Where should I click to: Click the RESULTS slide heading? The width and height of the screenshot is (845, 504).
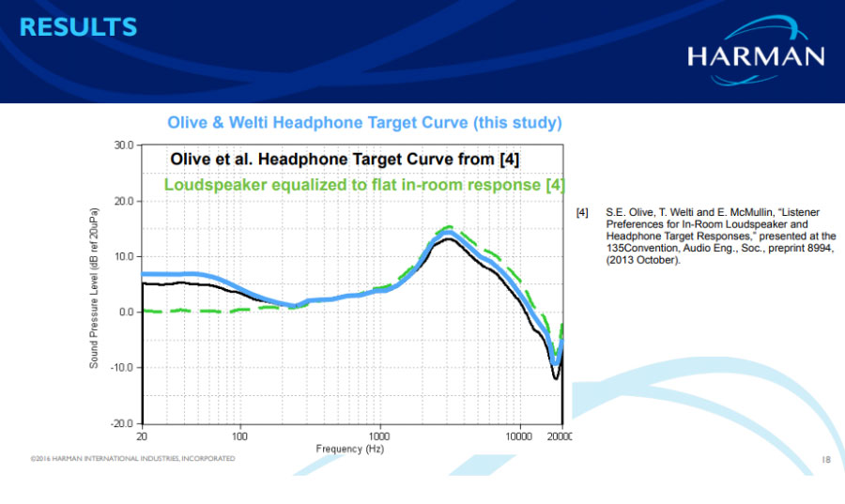[78, 27]
